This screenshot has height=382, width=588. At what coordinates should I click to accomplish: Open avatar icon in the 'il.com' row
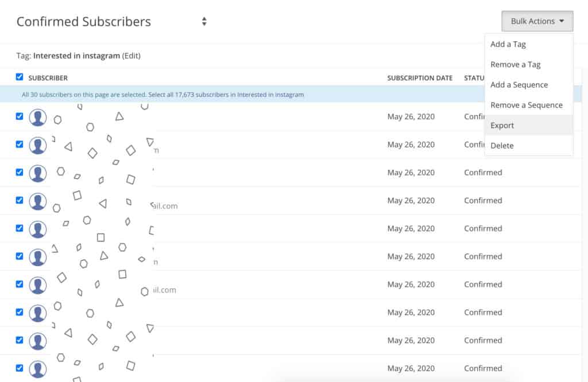click(x=38, y=286)
